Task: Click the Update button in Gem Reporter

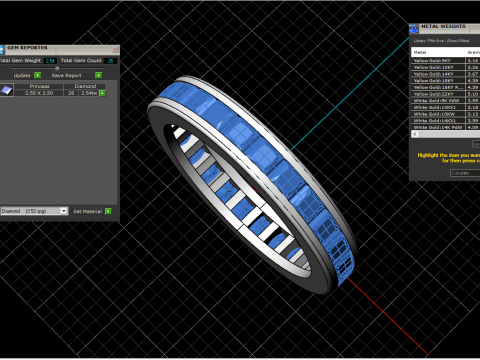Action: point(22,75)
